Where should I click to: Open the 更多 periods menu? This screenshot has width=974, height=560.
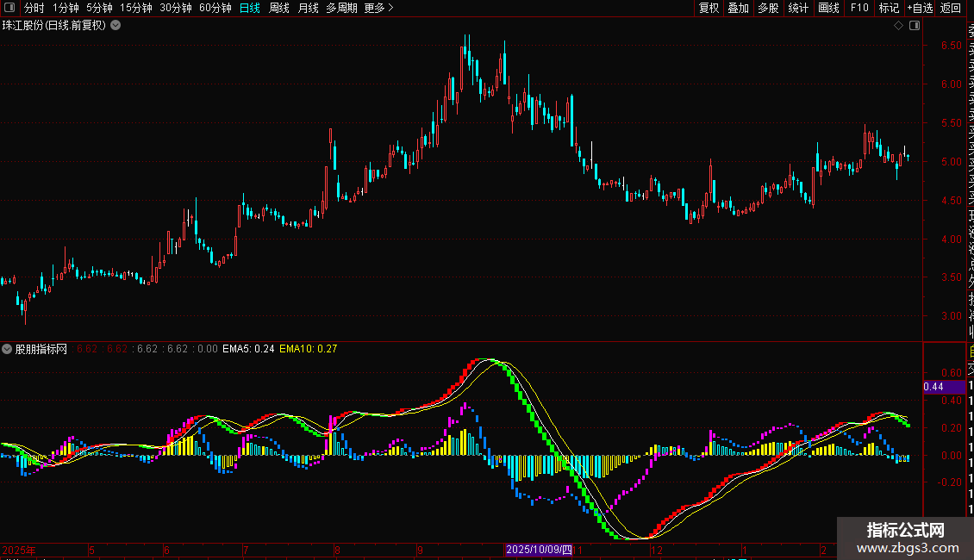pos(378,8)
